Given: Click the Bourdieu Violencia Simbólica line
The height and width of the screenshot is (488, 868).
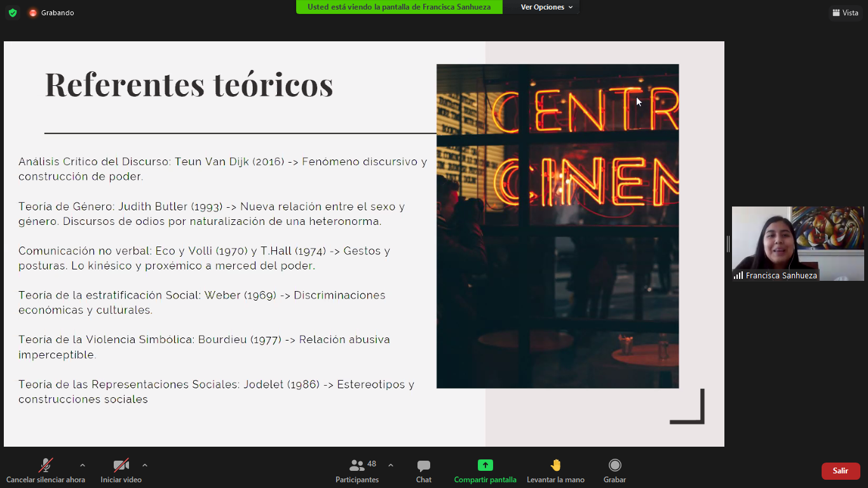Looking at the screenshot, I should click(x=204, y=348).
